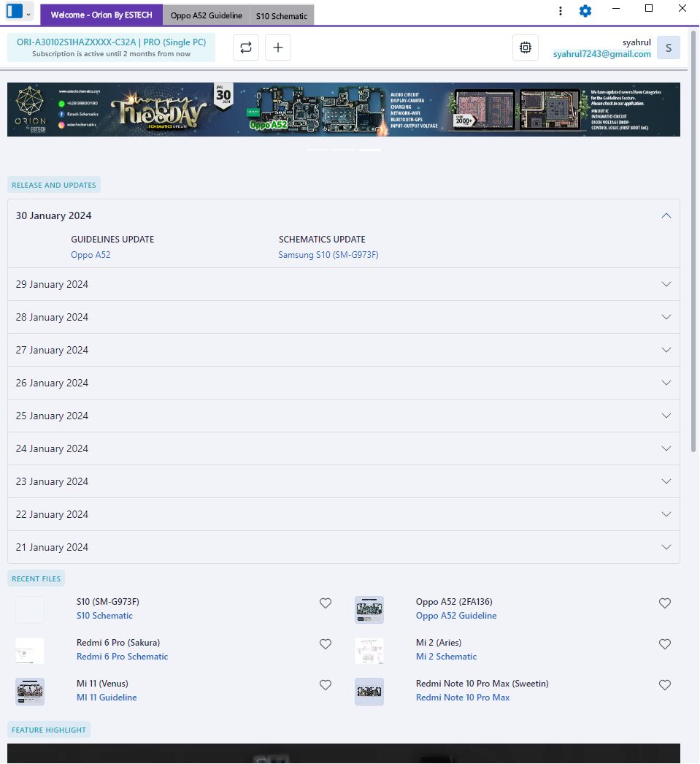Expand the 28 January 2024 row

(x=344, y=317)
